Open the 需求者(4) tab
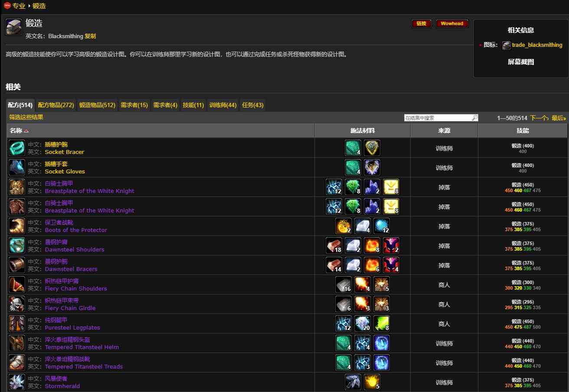The image size is (569, 392). tap(165, 105)
